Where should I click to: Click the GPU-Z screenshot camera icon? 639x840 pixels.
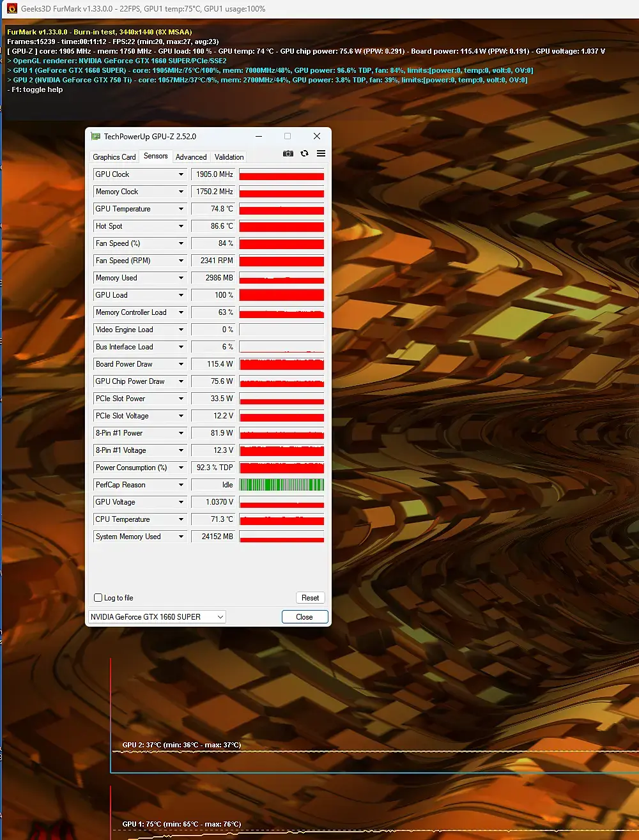point(288,153)
